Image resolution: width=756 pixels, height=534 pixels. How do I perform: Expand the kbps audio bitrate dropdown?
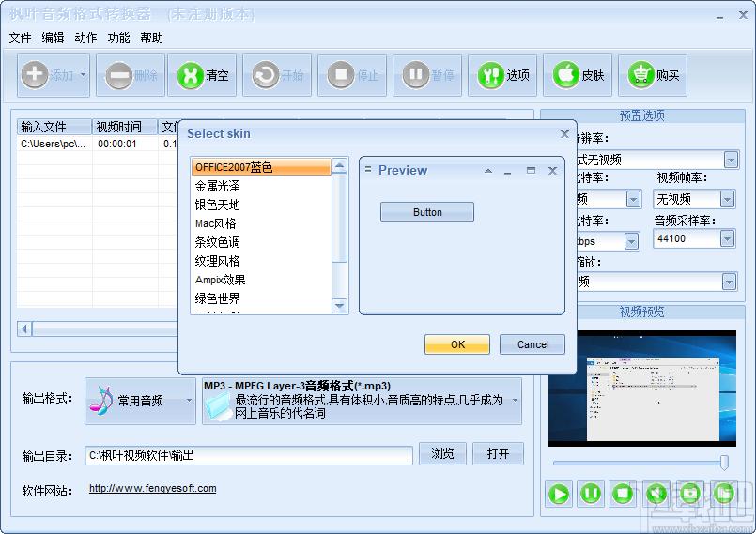click(x=632, y=241)
